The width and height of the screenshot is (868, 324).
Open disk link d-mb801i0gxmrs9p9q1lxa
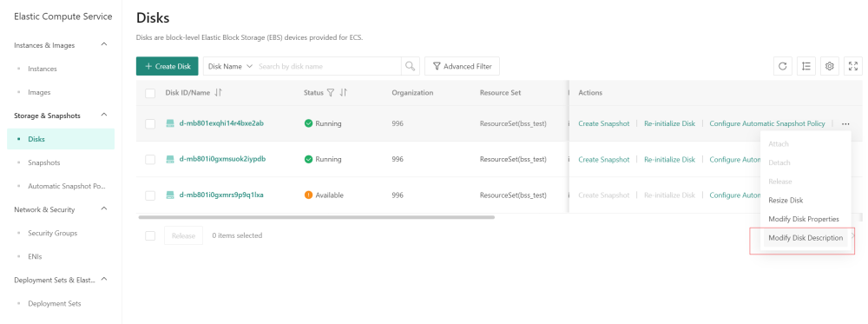point(221,195)
